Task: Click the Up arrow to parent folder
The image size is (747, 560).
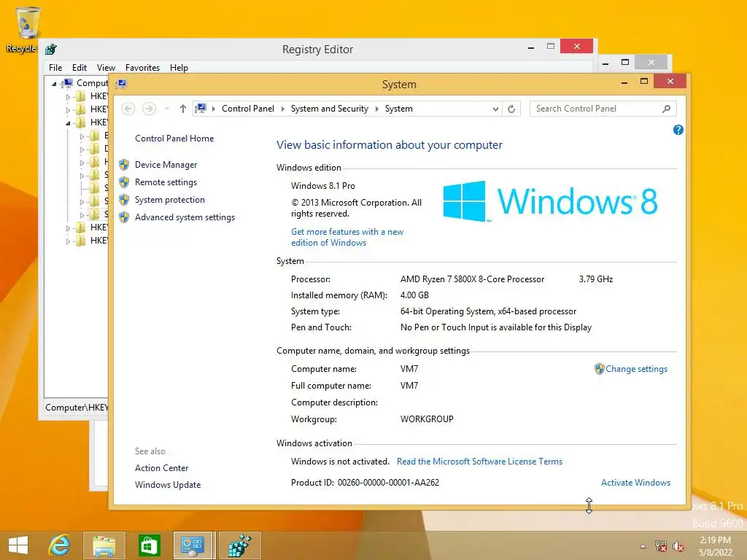Action: (x=183, y=109)
